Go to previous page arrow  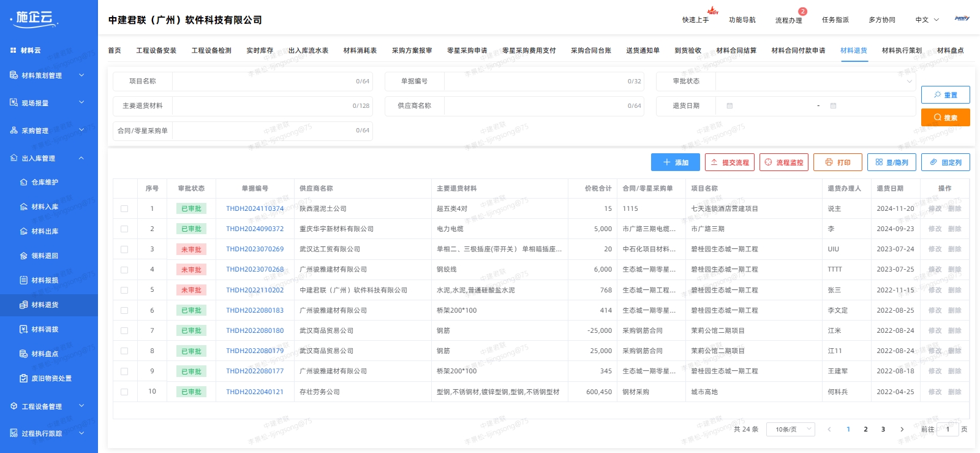829,429
